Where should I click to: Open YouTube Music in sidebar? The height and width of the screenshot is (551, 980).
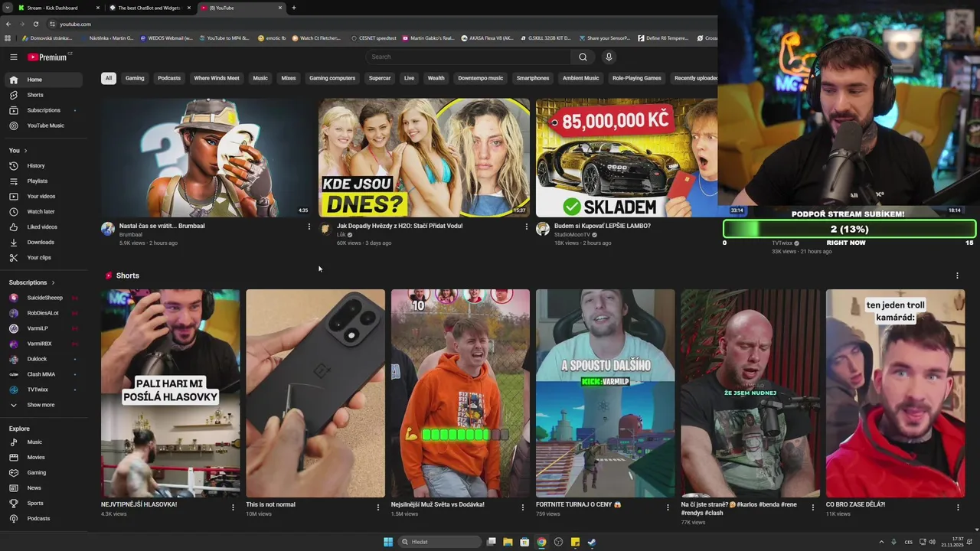42,126
